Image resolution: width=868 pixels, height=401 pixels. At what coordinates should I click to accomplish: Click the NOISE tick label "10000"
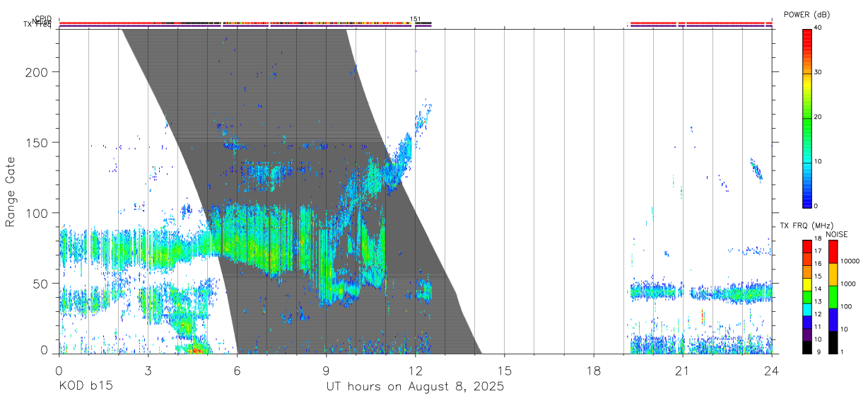tap(850, 261)
